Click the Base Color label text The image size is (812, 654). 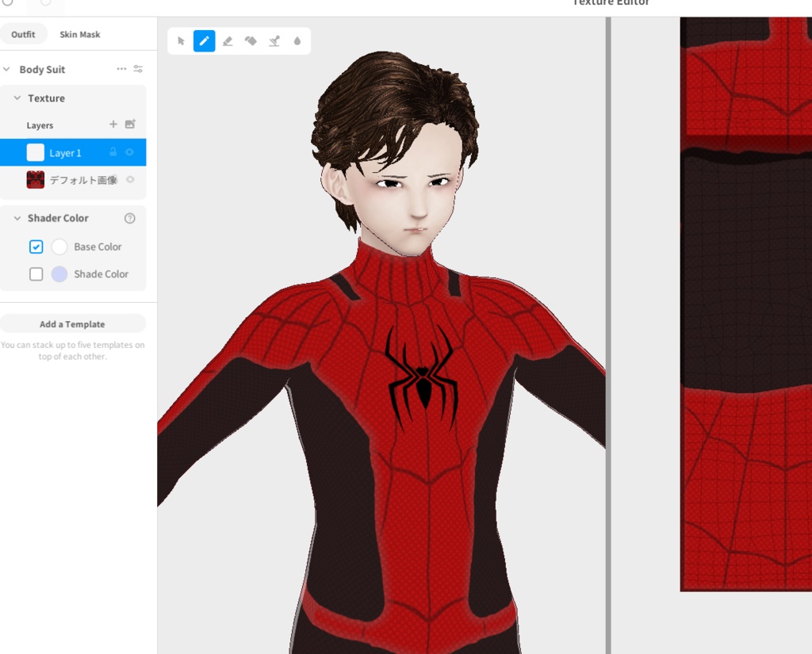coord(98,247)
